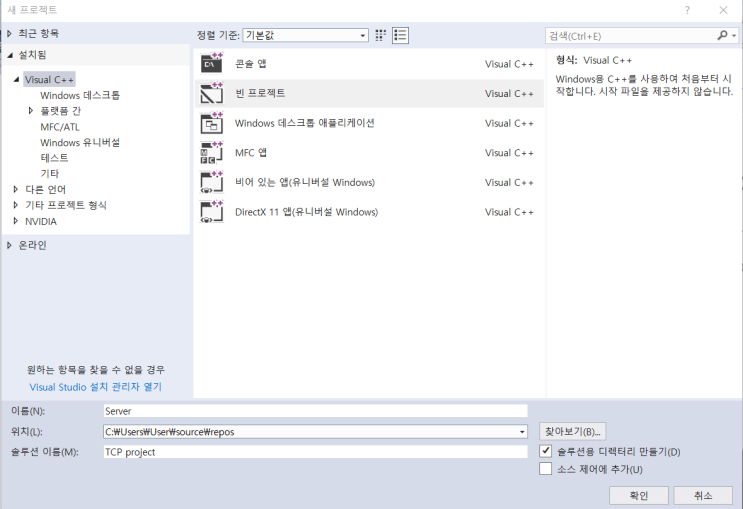The width and height of the screenshot is (743, 509).
Task: Select the MFC 앱 template name
Action: coord(251,153)
